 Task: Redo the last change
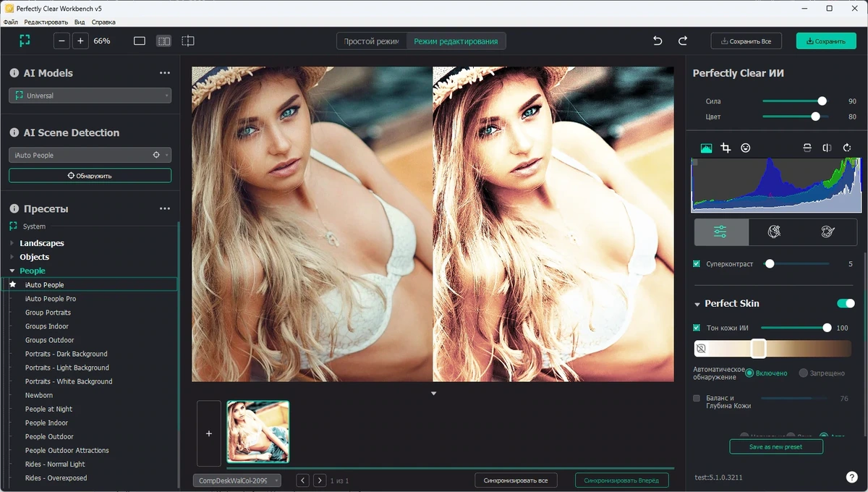683,41
